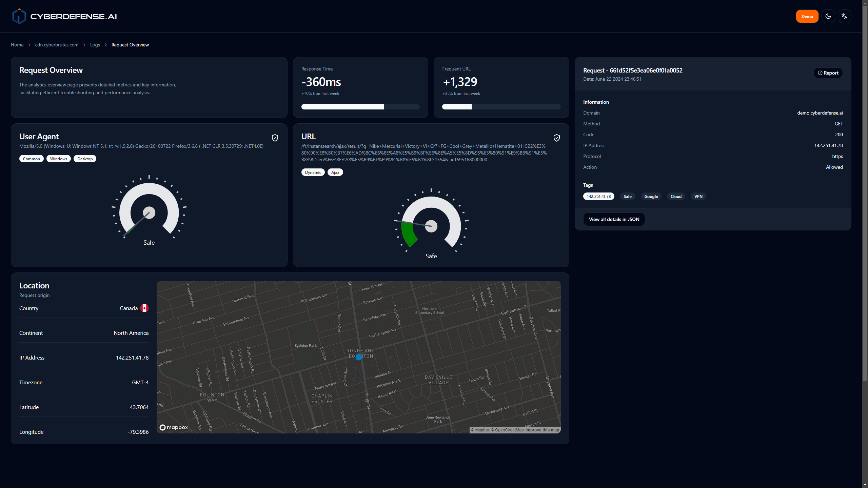Screen dimensions: 868x488
Task: Click the User Agent shield check icon
Action: click(x=275, y=138)
